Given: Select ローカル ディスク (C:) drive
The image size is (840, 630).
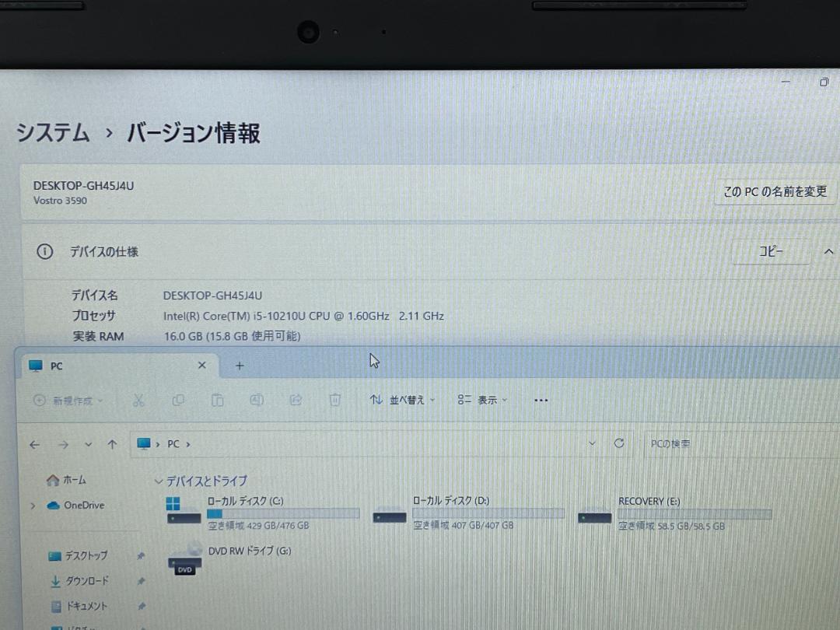Looking at the screenshot, I should pyautogui.click(x=263, y=513).
